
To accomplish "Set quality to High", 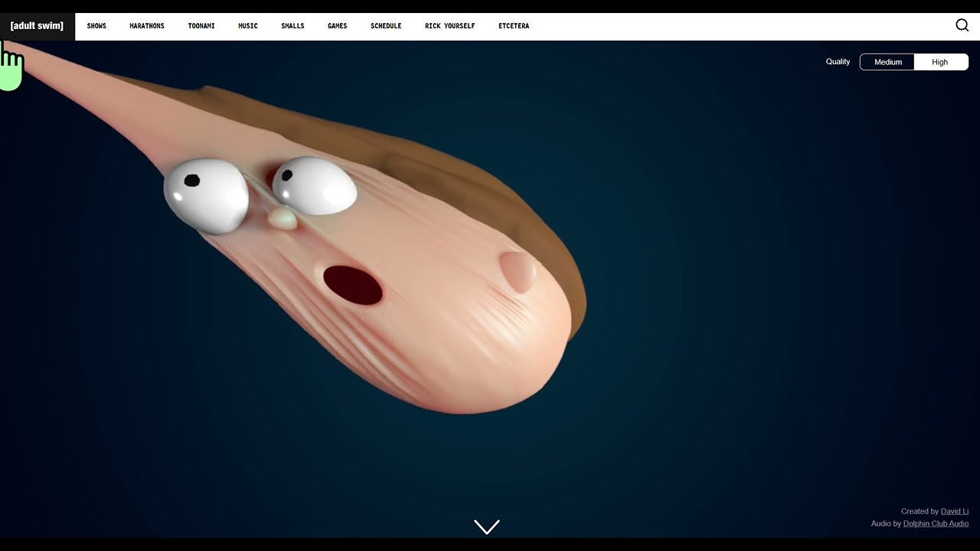I will pos(940,62).
